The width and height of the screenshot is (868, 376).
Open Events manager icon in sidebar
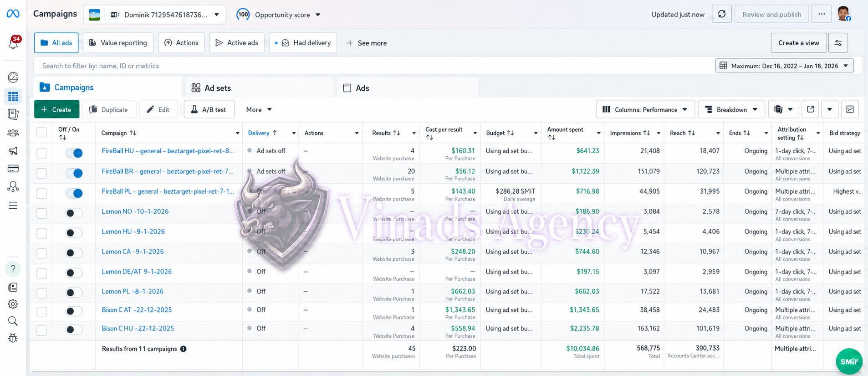(13, 187)
